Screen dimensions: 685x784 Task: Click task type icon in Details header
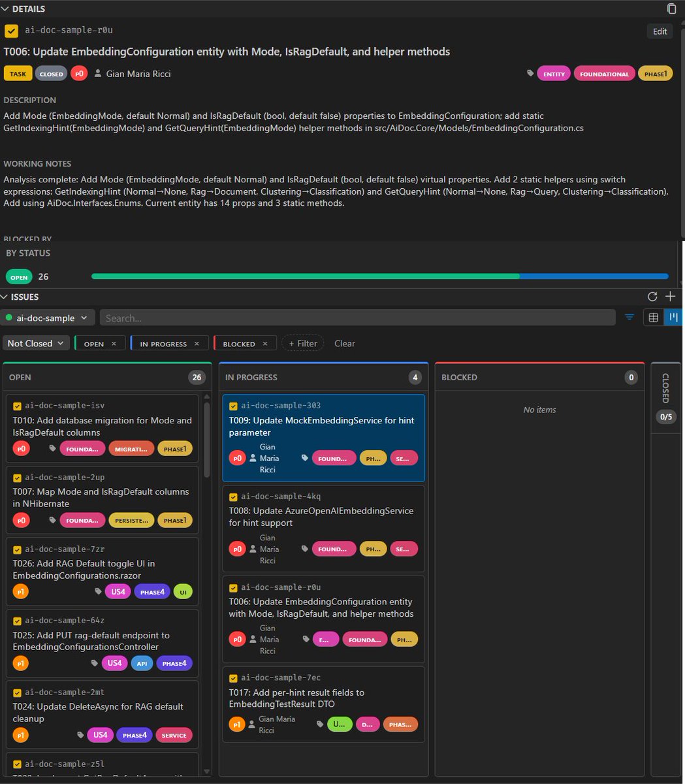click(x=11, y=31)
